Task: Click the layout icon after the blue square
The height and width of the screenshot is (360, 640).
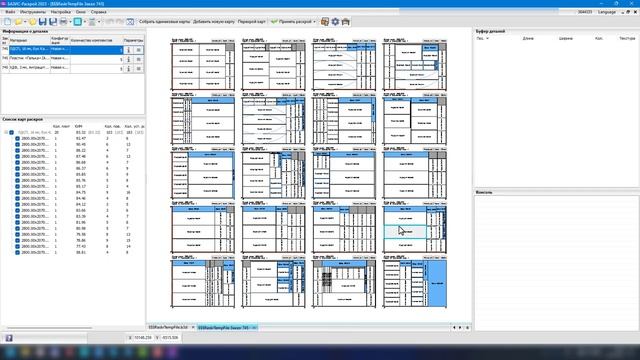Action: click(x=92, y=22)
